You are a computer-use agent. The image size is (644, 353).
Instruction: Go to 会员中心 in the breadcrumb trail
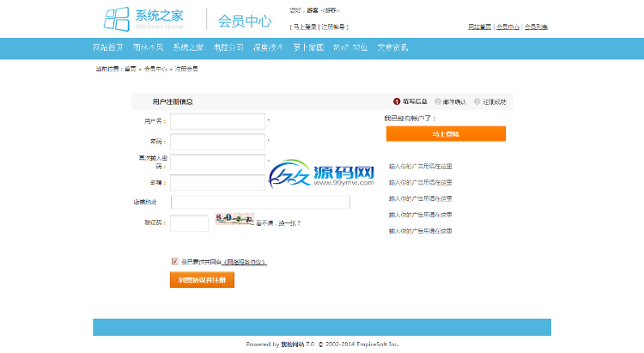click(x=155, y=69)
